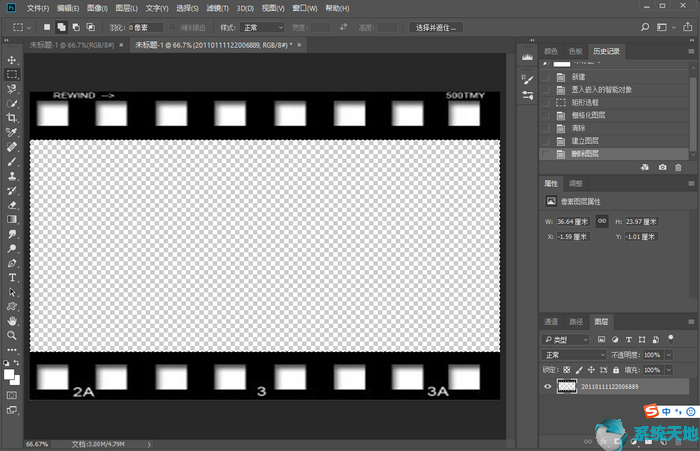Select the Move tool
Screen dimensions: 700x451
click(x=12, y=60)
